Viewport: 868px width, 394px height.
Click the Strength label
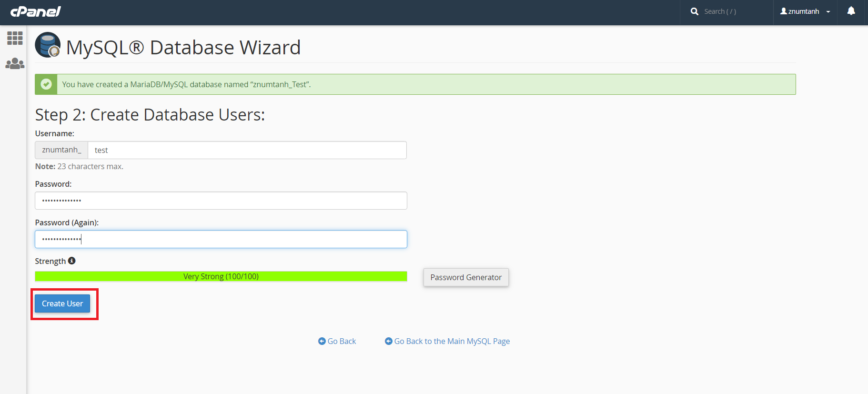[50, 261]
